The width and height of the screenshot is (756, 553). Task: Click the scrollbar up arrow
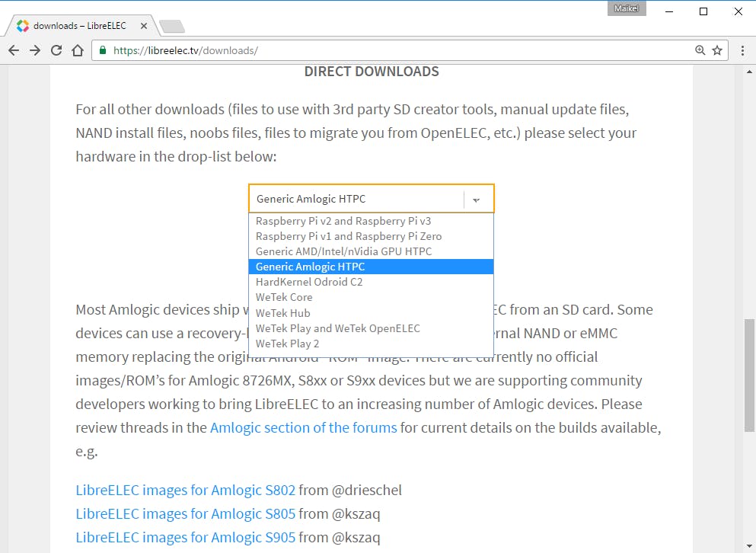click(749, 72)
